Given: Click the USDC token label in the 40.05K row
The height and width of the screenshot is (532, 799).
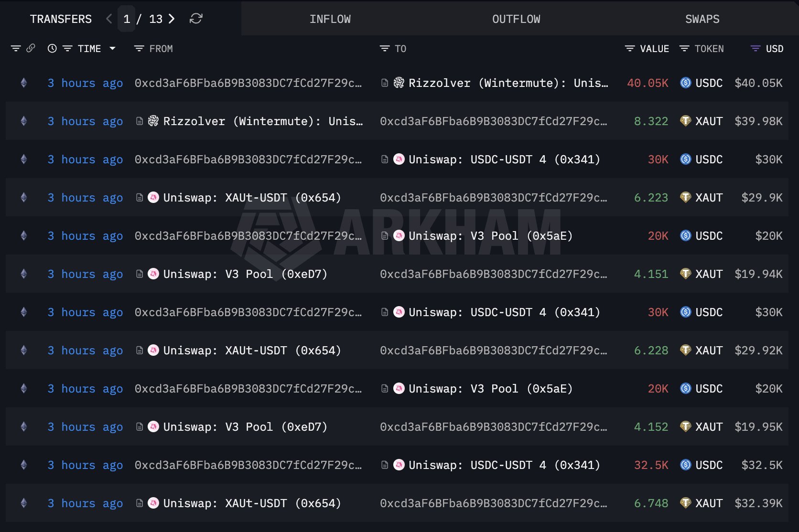Looking at the screenshot, I should pos(709,83).
